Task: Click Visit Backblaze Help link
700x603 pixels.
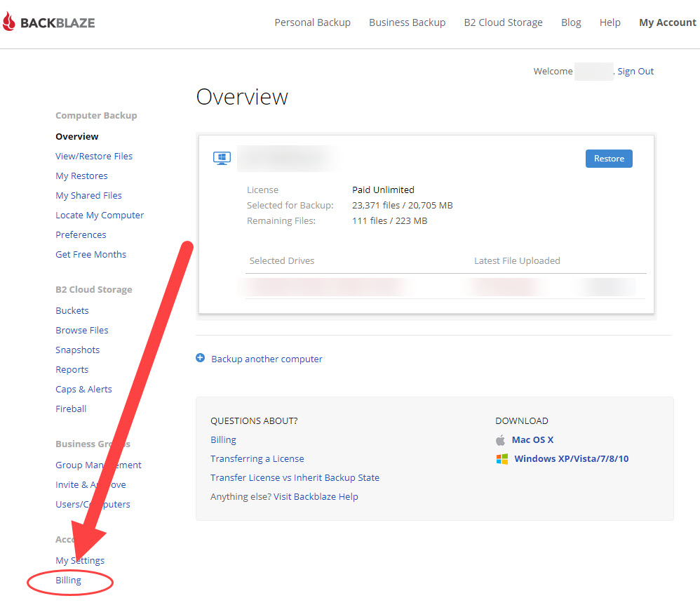Action: click(316, 497)
